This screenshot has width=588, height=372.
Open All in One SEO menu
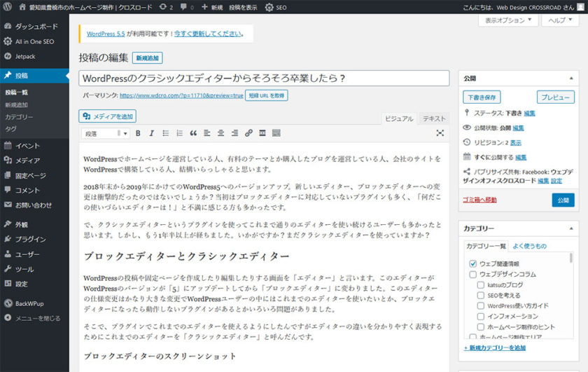pos(34,41)
